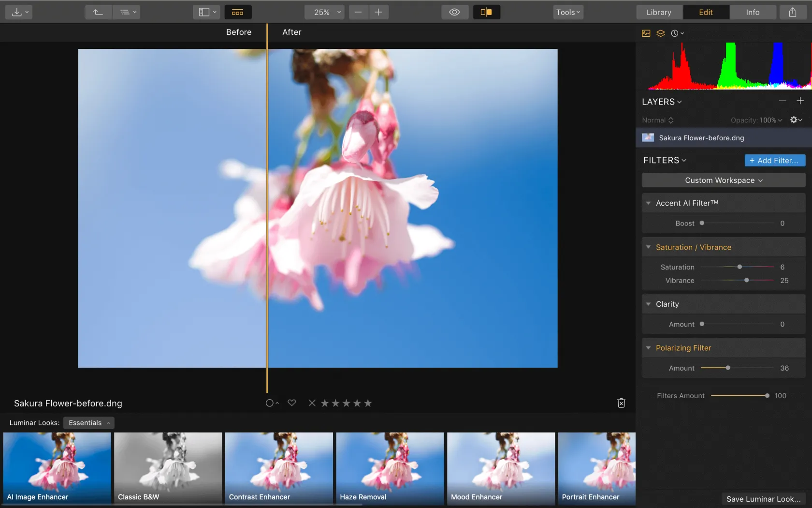This screenshot has width=812, height=508.
Task: Switch to the Library tab
Action: tap(659, 12)
